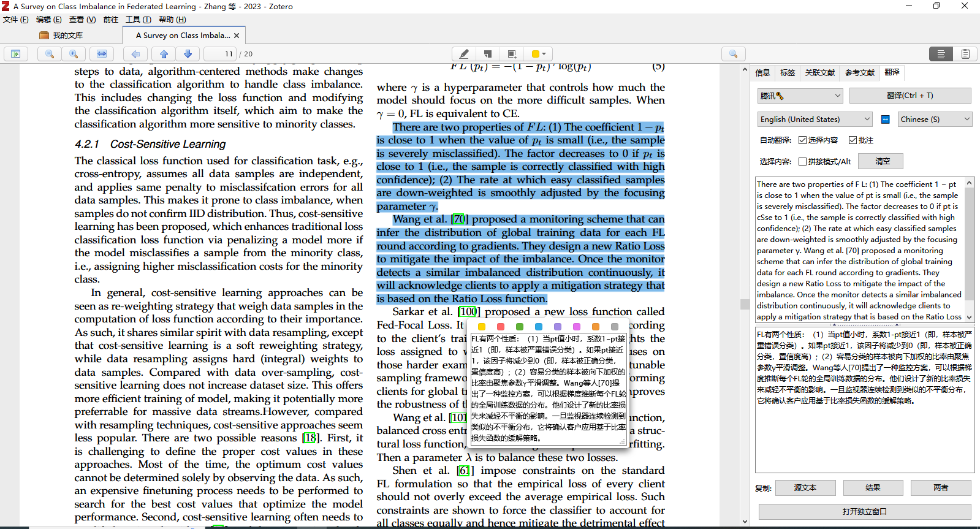Screen dimensions: 980x529
Task: Click the annotation popup comment text box
Action: [549, 389]
